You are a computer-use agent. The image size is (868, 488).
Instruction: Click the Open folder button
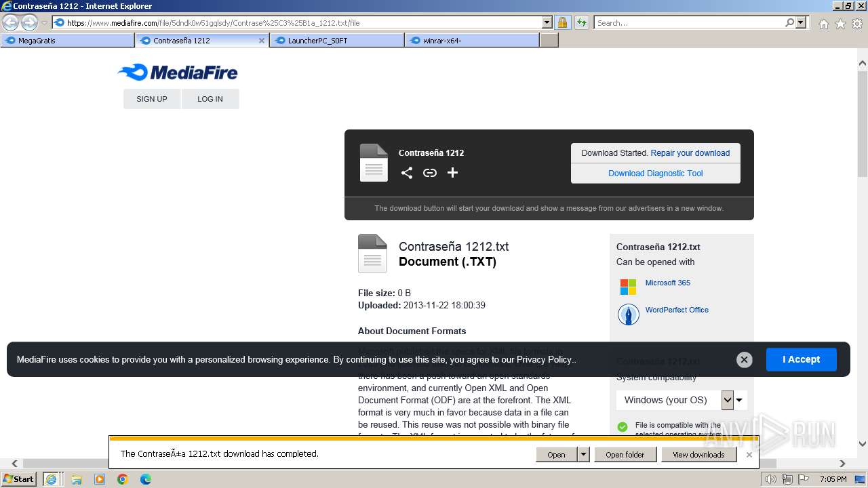tap(625, 455)
